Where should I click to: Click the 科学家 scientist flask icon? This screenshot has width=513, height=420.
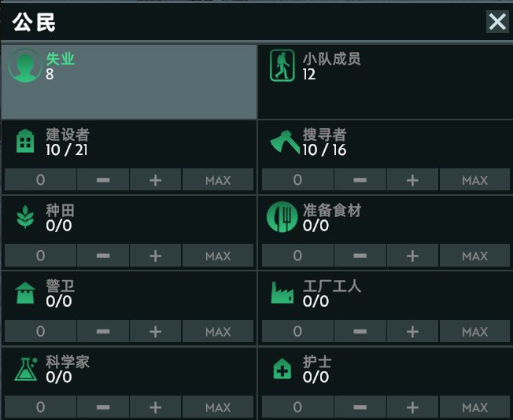point(25,369)
